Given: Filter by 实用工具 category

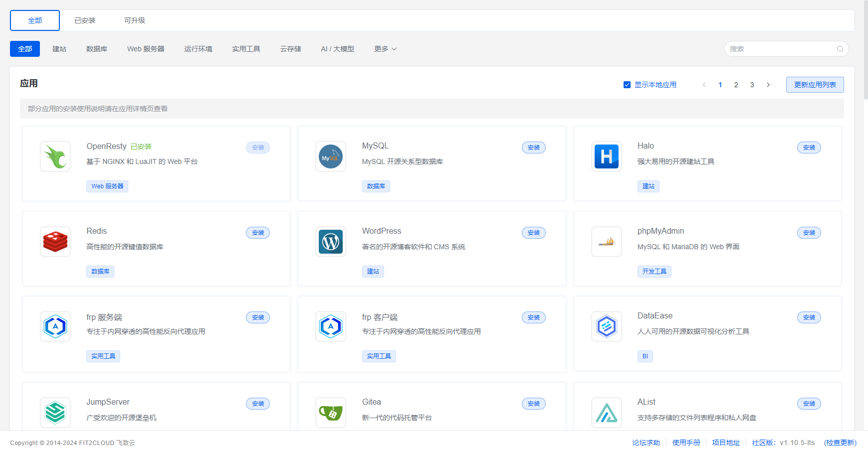Looking at the screenshot, I should click(246, 49).
